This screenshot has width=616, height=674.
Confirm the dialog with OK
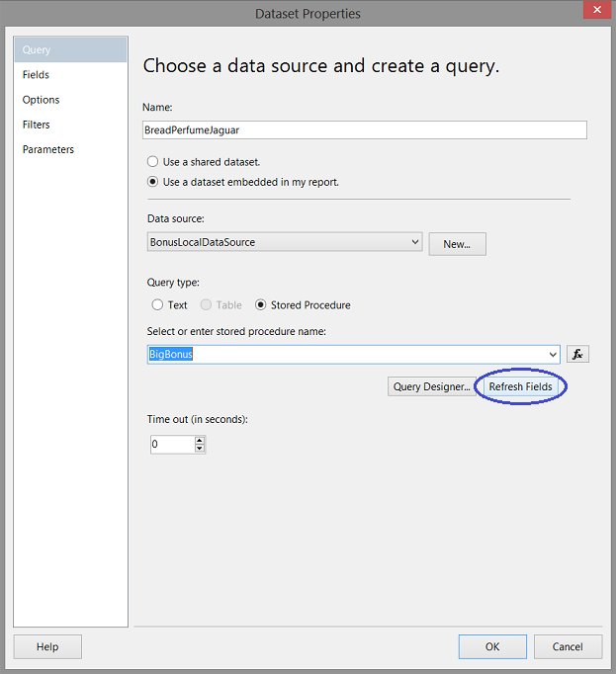tap(492, 646)
